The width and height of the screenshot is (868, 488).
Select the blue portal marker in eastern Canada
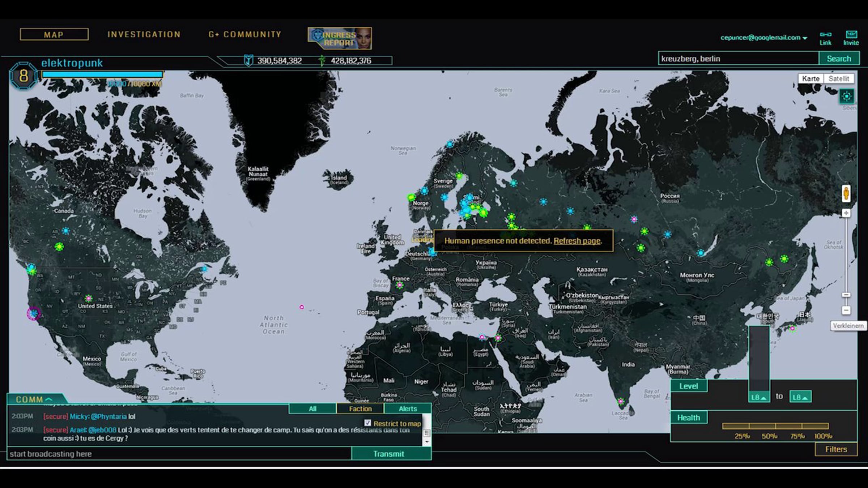[x=205, y=269]
